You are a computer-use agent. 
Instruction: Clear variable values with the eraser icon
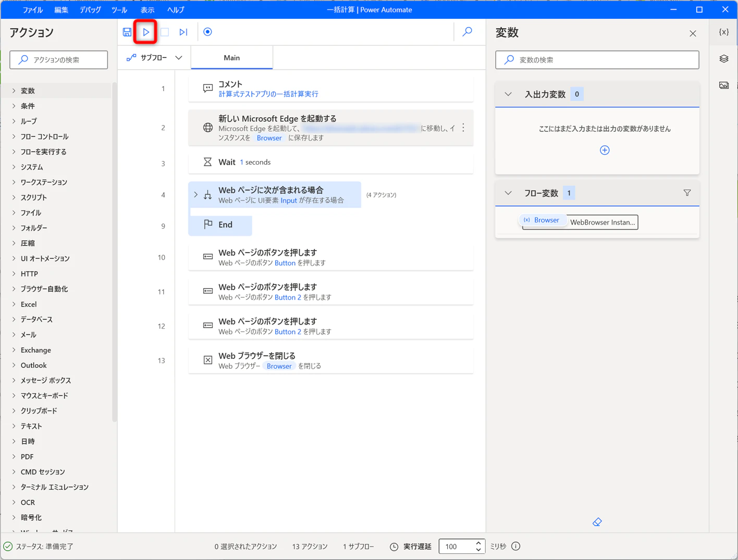[x=597, y=522]
